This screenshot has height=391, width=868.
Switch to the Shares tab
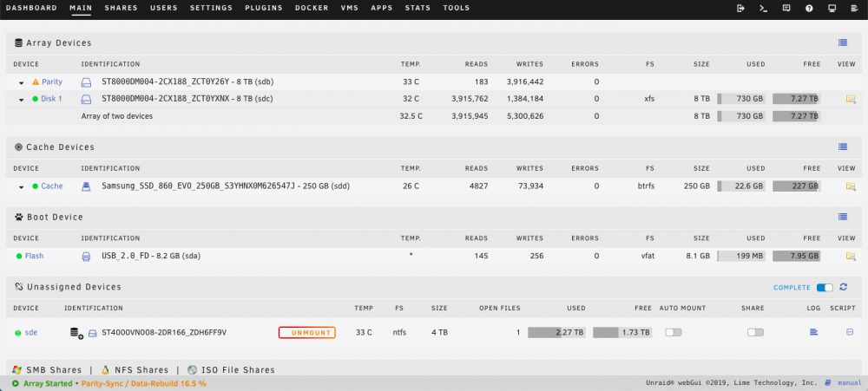coord(122,9)
